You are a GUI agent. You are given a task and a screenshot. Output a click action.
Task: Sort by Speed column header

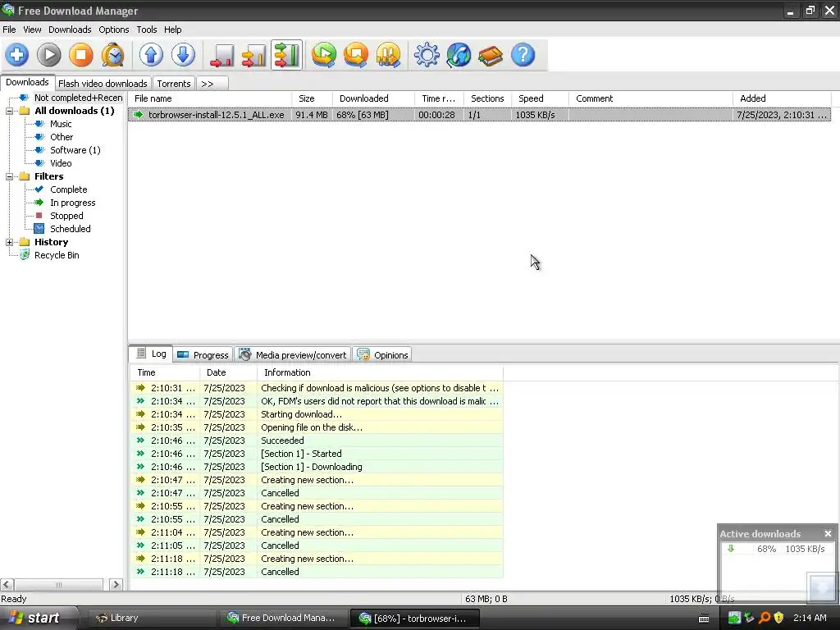click(x=540, y=98)
